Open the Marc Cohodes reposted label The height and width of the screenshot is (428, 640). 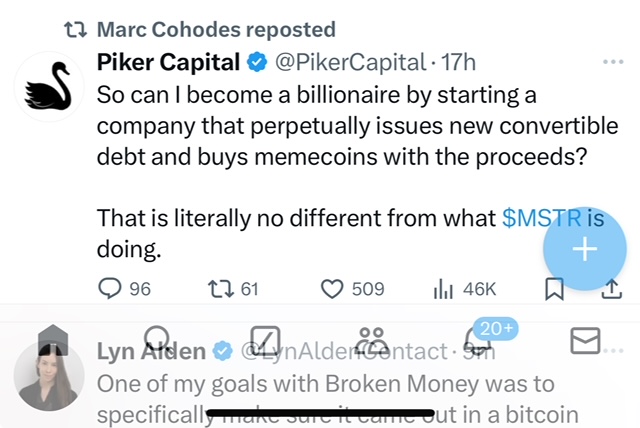(x=217, y=30)
